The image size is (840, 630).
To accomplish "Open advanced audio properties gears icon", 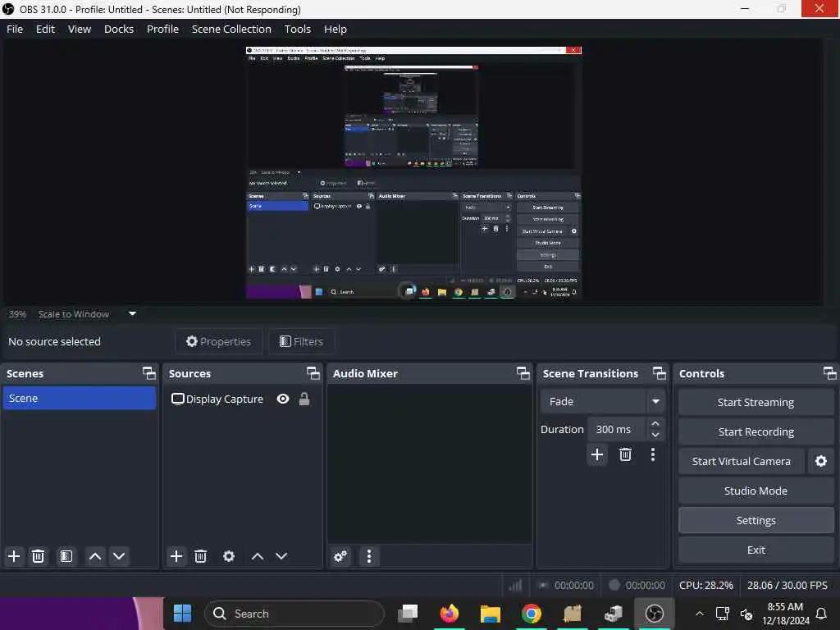I will 340,556.
